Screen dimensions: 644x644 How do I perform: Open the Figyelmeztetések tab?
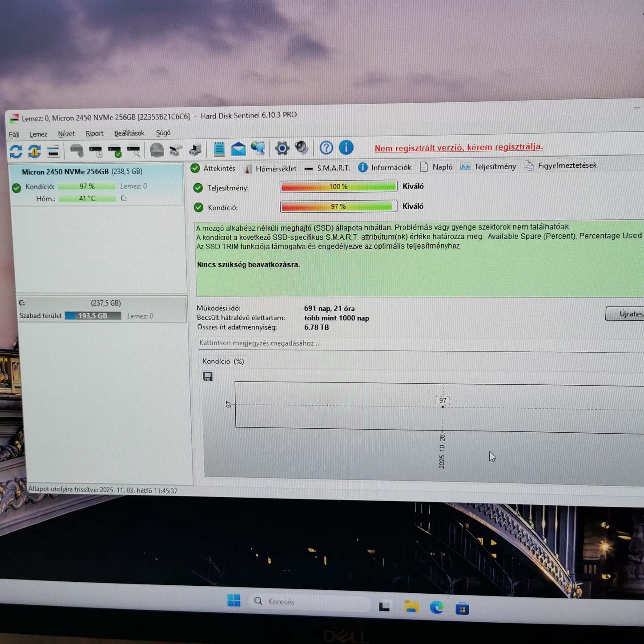click(560, 165)
